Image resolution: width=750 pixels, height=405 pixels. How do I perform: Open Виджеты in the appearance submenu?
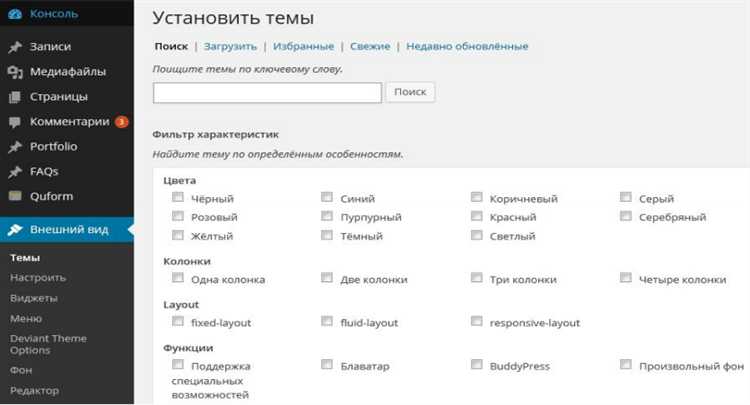pyautogui.click(x=34, y=298)
